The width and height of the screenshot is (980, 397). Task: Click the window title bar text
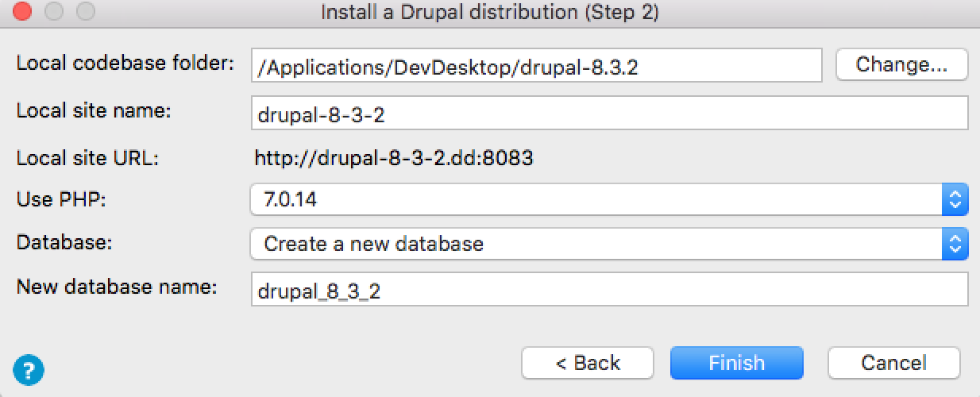pyautogui.click(x=489, y=13)
